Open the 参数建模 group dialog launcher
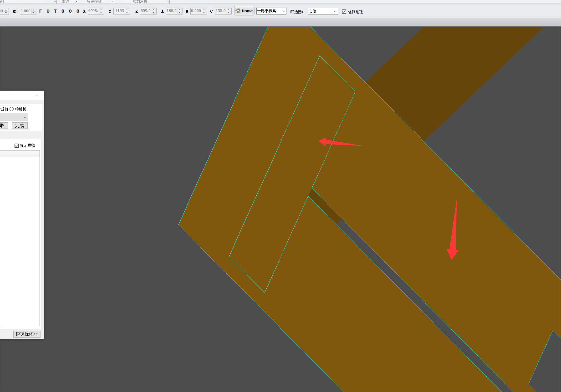This screenshot has height=392, width=561. (x=168, y=2)
